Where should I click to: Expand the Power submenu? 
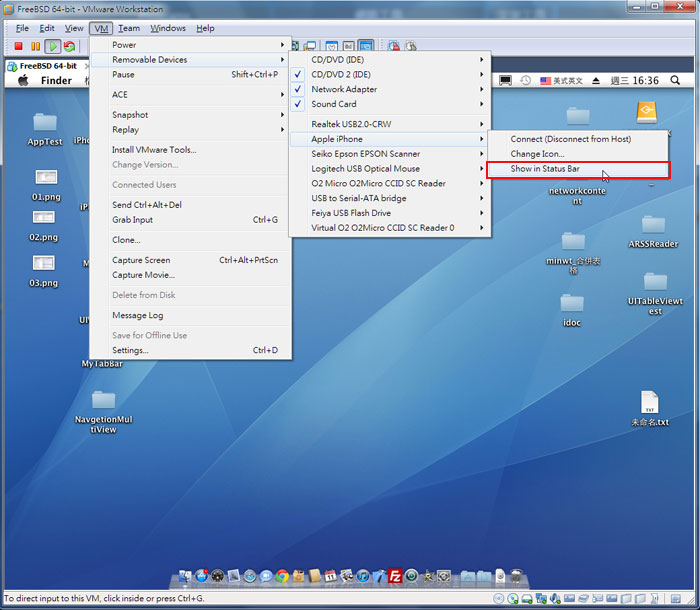point(191,45)
